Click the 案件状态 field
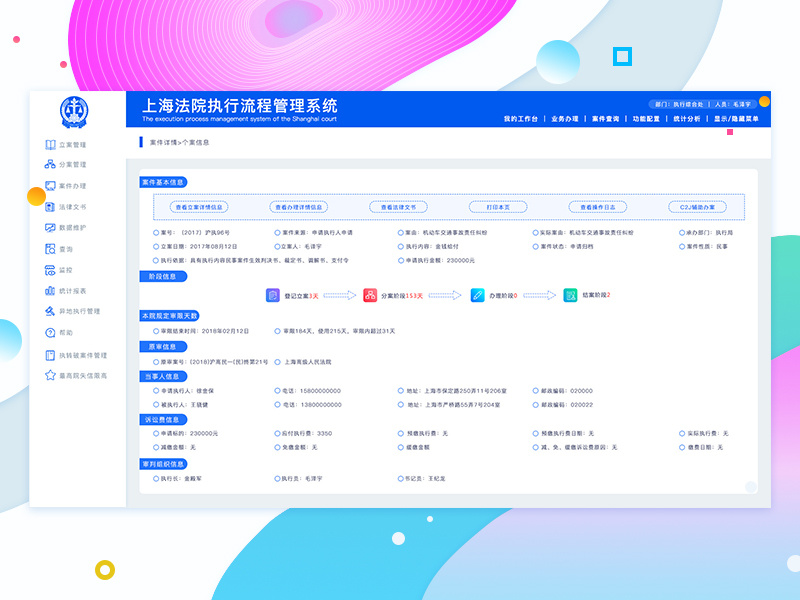Viewport: 800px width, 600px height. click(x=563, y=246)
